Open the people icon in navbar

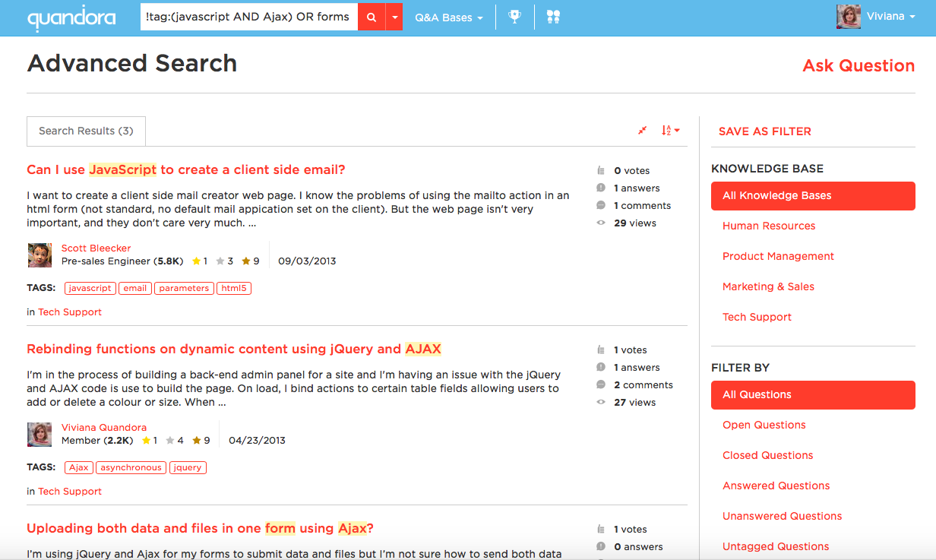click(553, 17)
